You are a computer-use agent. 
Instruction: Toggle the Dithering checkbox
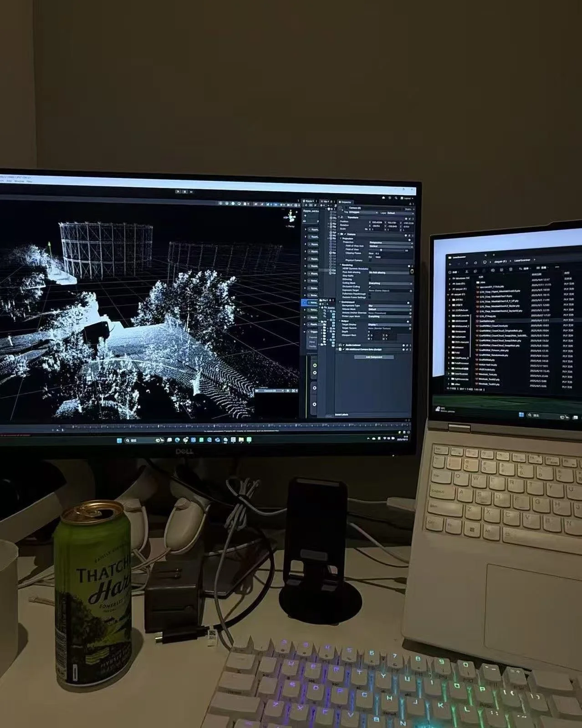(x=370, y=279)
